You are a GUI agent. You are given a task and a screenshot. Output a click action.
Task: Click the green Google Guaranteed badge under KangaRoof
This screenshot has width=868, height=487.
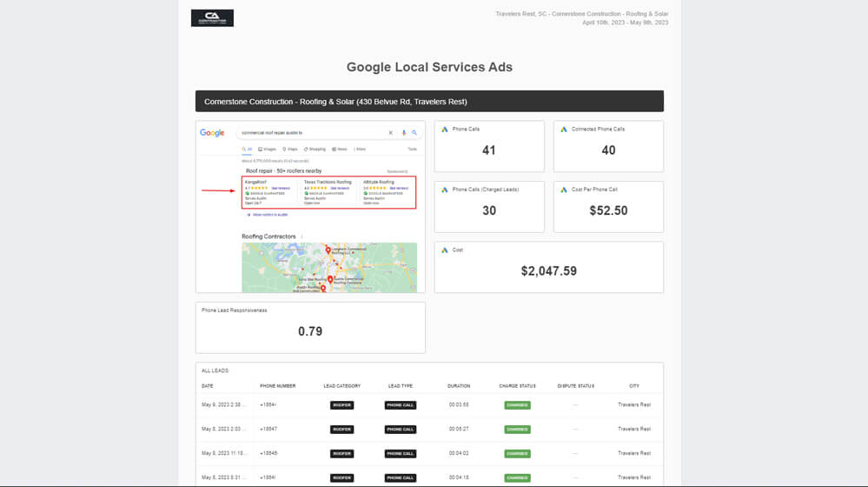tap(248, 193)
